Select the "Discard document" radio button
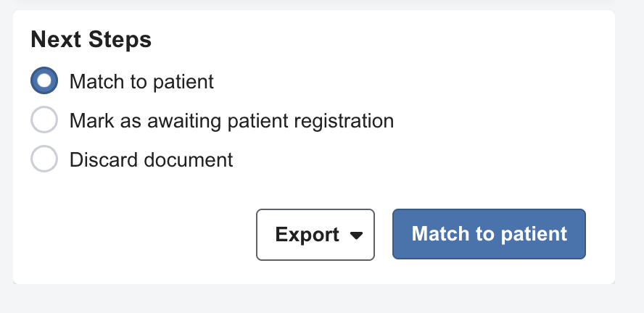The height and width of the screenshot is (313, 644). (x=44, y=159)
